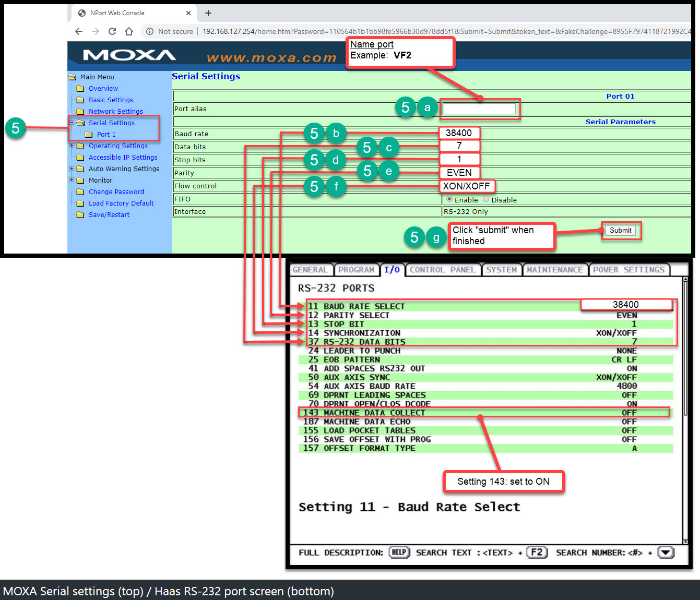Click the browser forward arrow
The image size is (700, 600).
point(96,31)
